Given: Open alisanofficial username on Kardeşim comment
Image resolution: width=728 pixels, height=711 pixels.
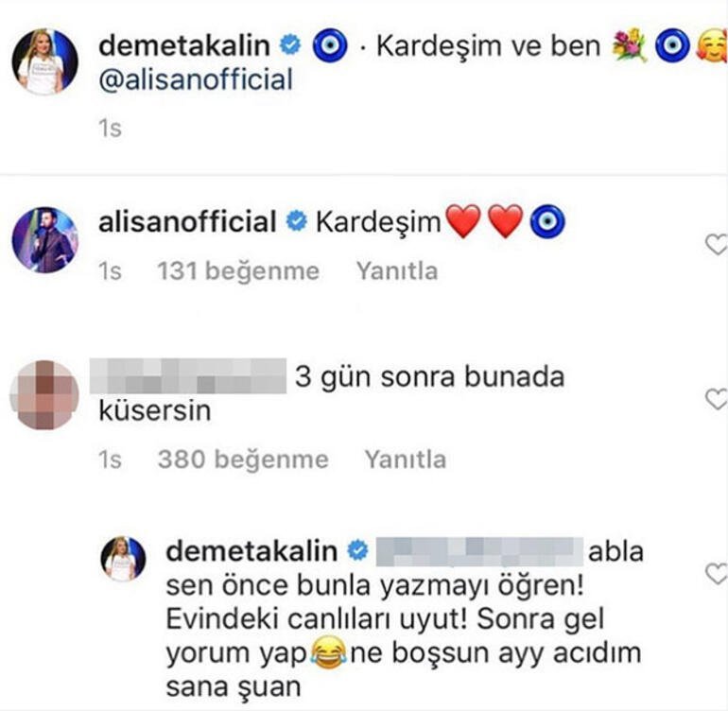Looking at the screenshot, I should pyautogui.click(x=187, y=221).
